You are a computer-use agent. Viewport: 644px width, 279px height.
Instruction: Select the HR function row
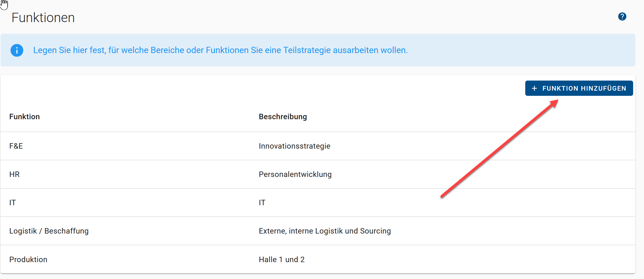(14, 174)
